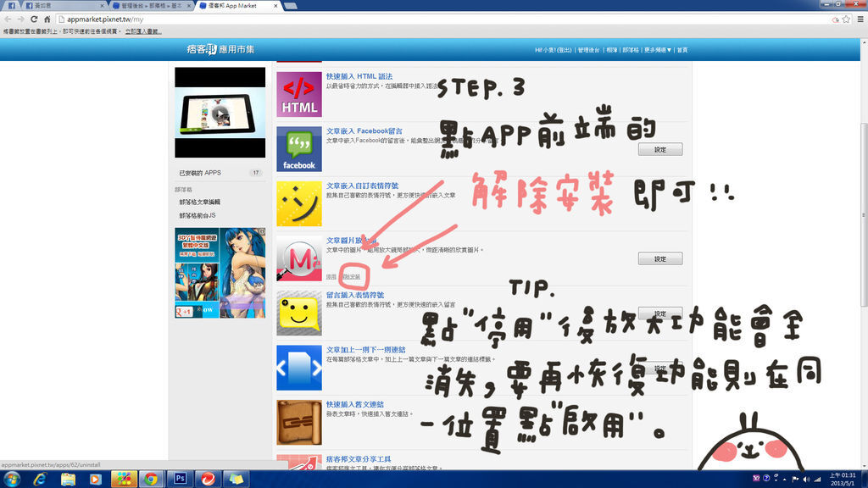Select 部落格文章編輯 in sidebar
The height and width of the screenshot is (488, 868).
pyautogui.click(x=200, y=202)
